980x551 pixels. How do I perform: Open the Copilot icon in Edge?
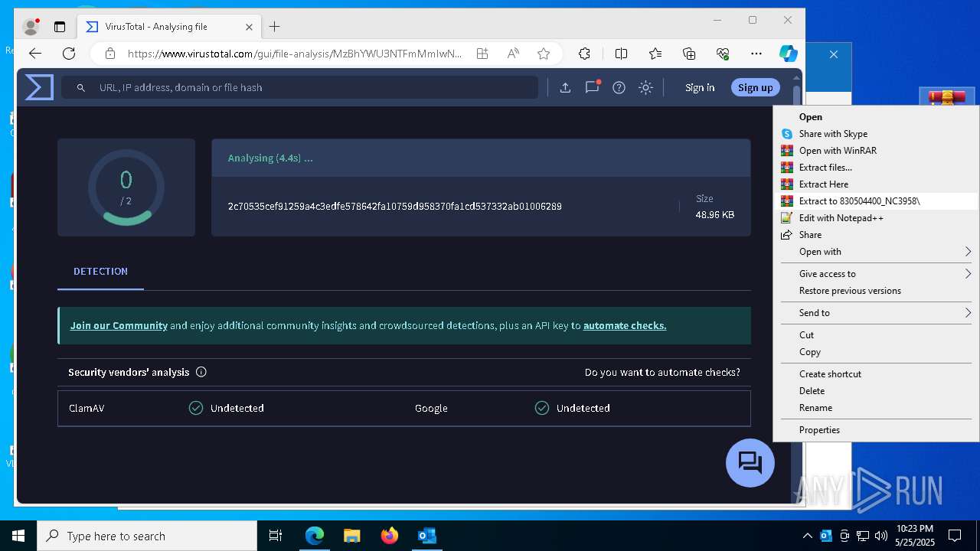click(x=789, y=53)
